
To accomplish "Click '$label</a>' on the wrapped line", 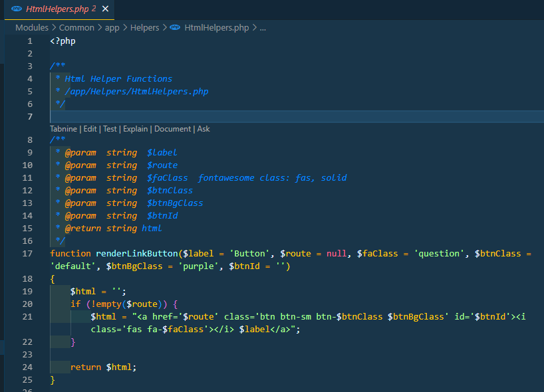I will (x=265, y=330).
